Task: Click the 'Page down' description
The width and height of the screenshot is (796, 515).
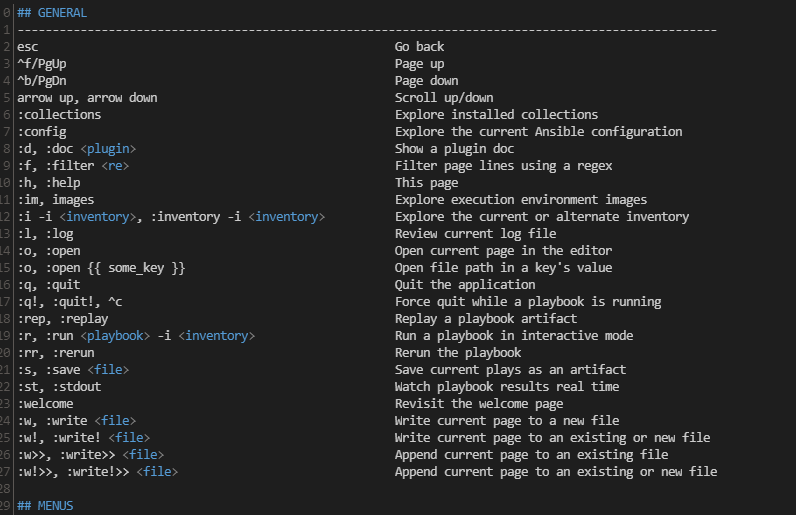Action: point(426,81)
